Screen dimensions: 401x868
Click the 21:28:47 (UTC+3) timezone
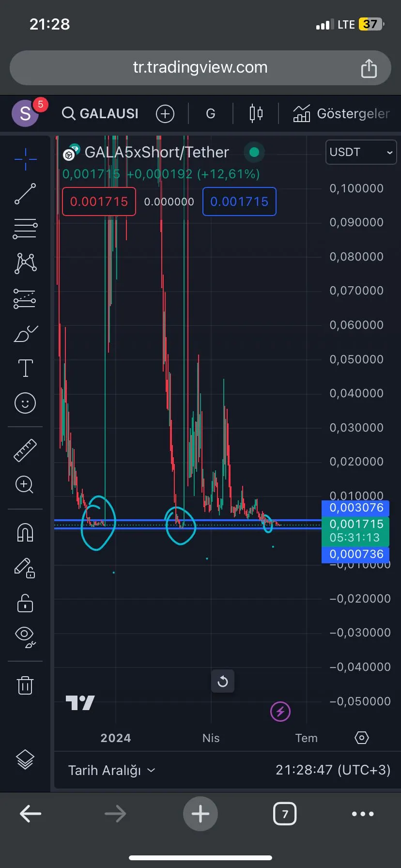[333, 770]
